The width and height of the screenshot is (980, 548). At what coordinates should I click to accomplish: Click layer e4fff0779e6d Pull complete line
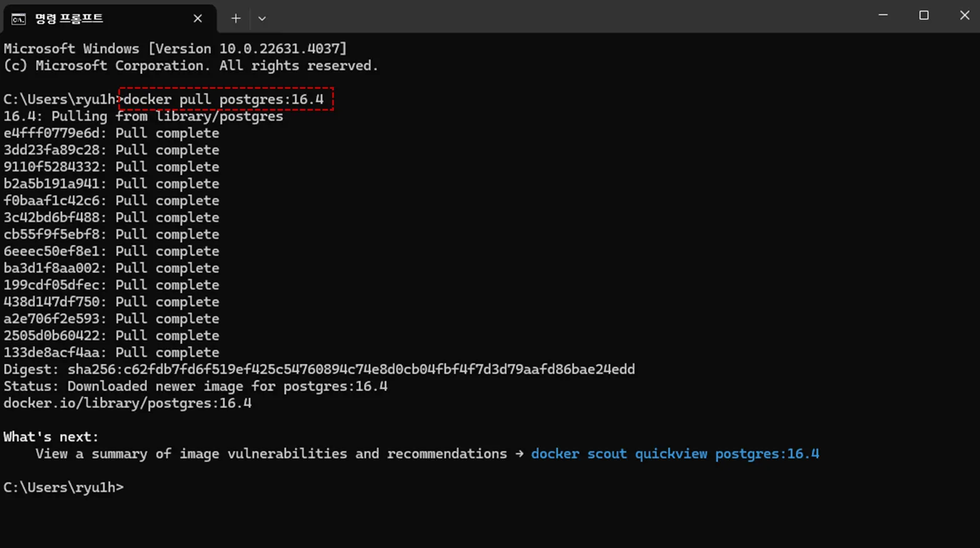pyautogui.click(x=111, y=133)
